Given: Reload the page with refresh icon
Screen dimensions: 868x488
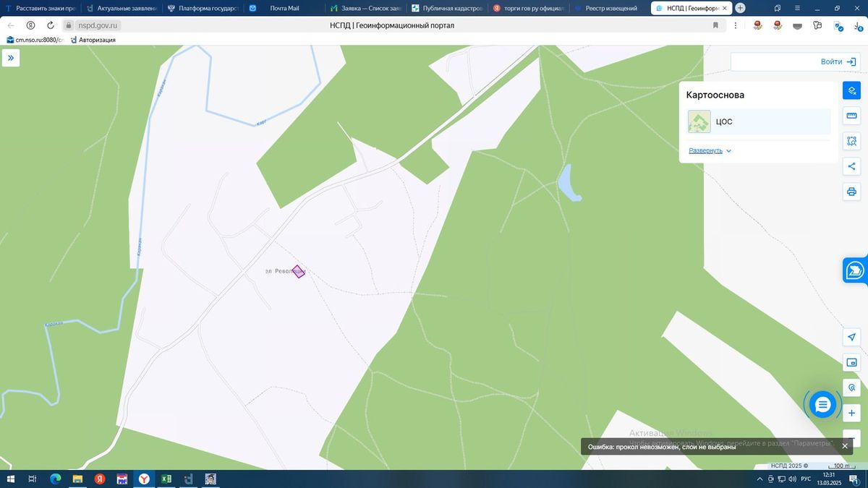Looking at the screenshot, I should pos(51,25).
